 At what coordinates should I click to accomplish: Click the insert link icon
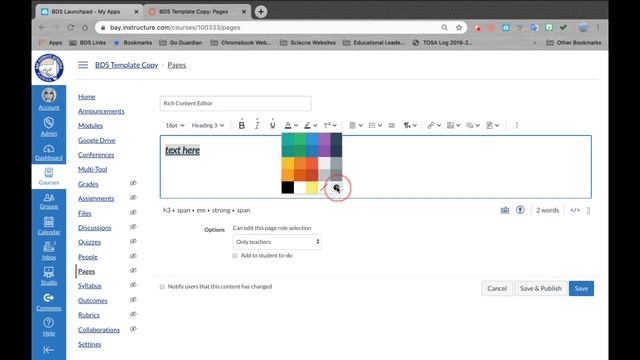431,125
